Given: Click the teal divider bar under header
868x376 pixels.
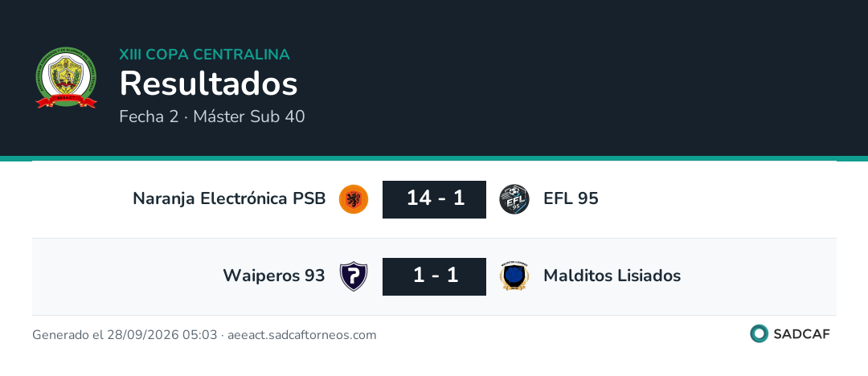Looking at the screenshot, I should click(434, 158).
